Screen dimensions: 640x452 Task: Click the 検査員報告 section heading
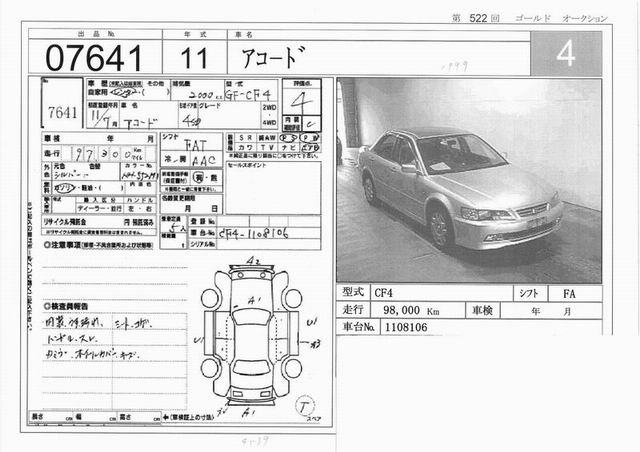[66, 306]
